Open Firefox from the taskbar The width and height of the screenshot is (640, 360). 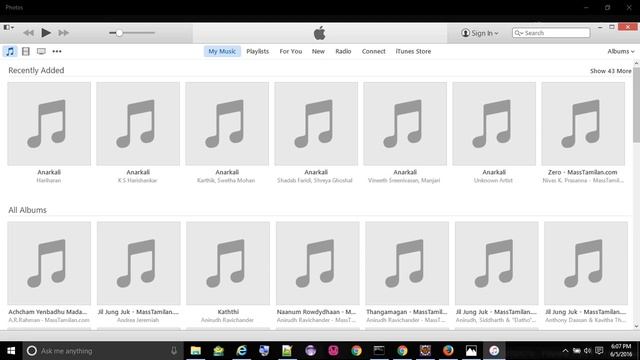coord(448,351)
